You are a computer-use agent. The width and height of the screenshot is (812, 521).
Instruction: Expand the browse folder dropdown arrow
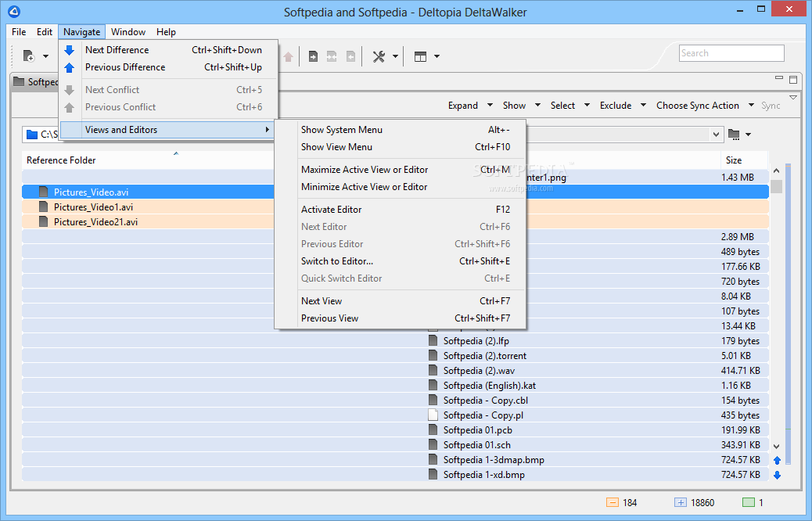coord(749,135)
